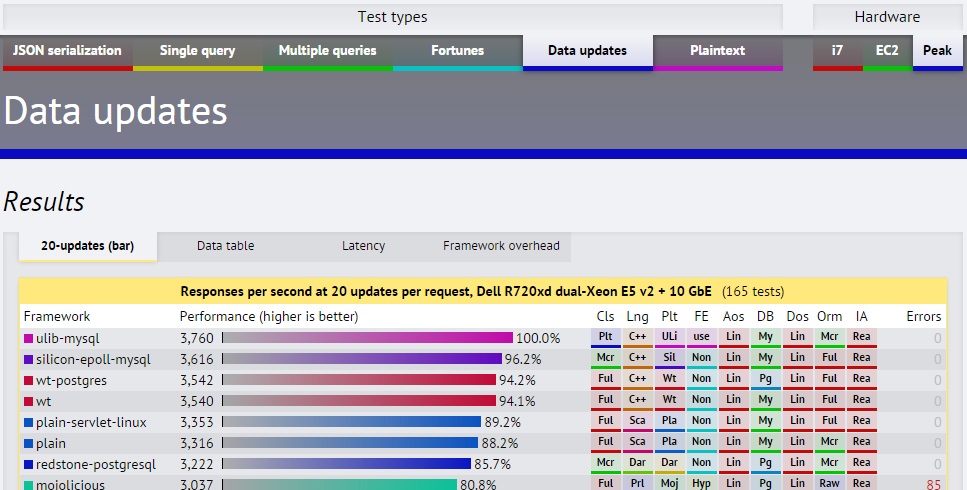Show the Framework overhead tab
The height and width of the screenshot is (490, 967).
tap(501, 247)
